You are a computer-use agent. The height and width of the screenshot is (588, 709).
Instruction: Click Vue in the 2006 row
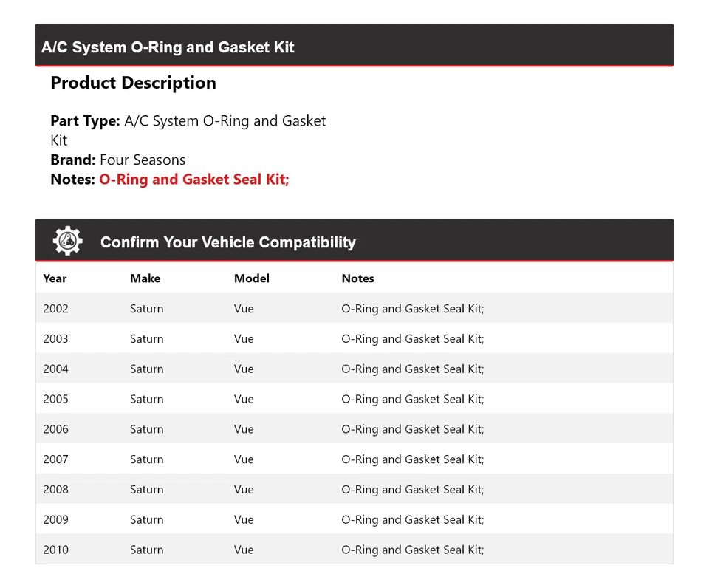[244, 429]
